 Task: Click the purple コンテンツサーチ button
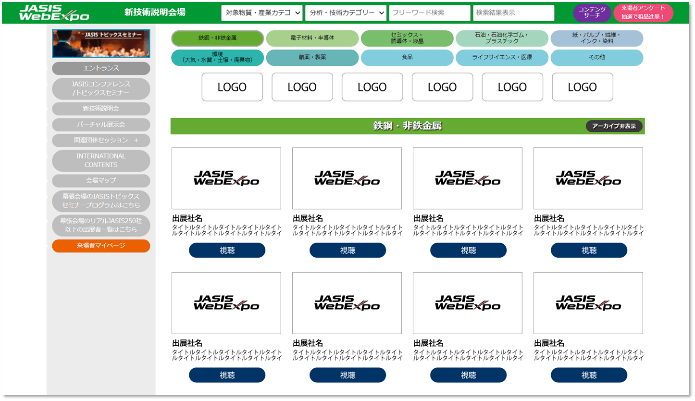pos(592,13)
